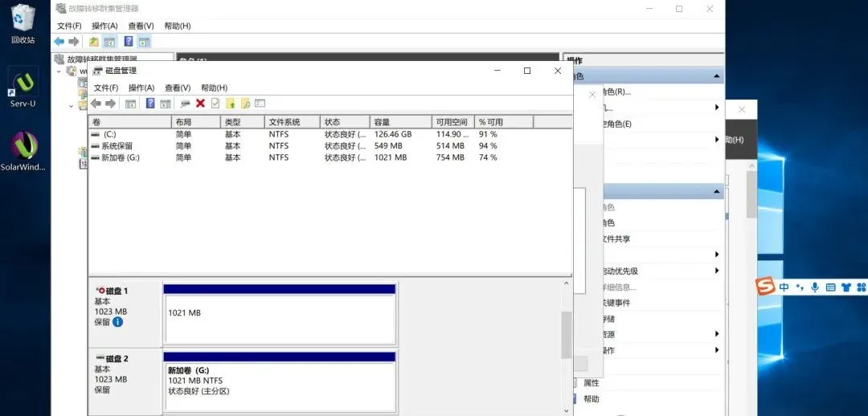Select 磁盘 2 新加卷 (G:) partition block
The height and width of the screenshot is (416, 868).
coord(280,383)
